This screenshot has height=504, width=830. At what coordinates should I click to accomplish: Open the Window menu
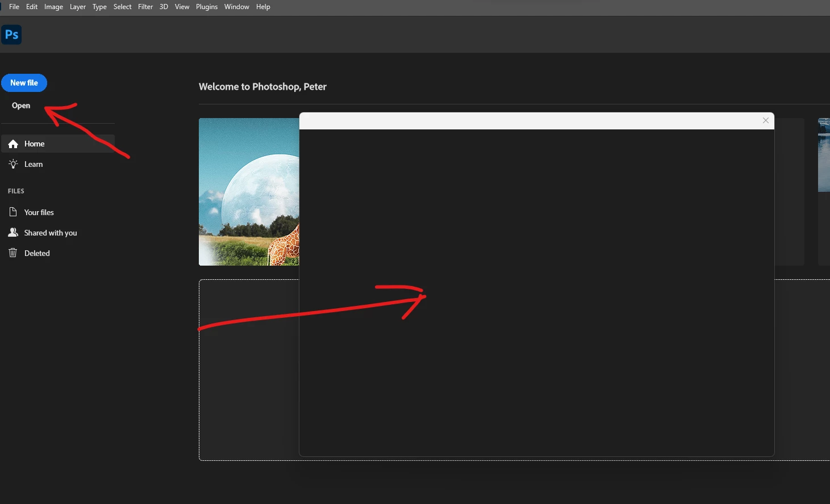point(236,7)
